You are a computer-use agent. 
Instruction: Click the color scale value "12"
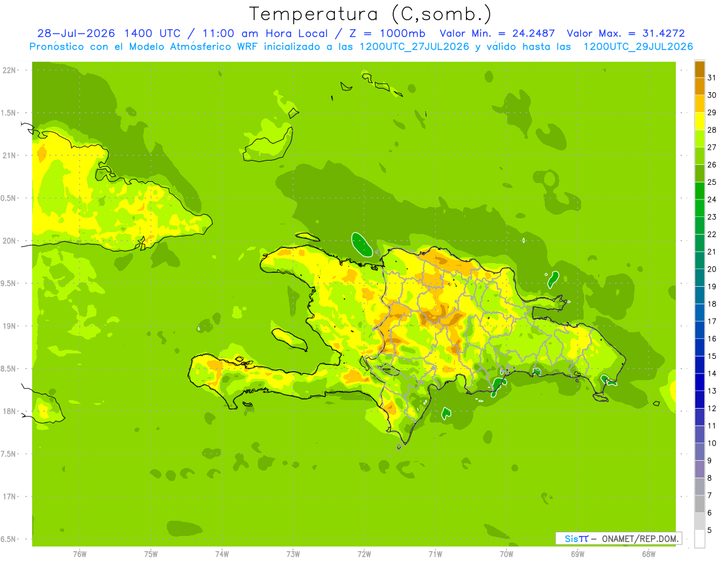click(712, 409)
